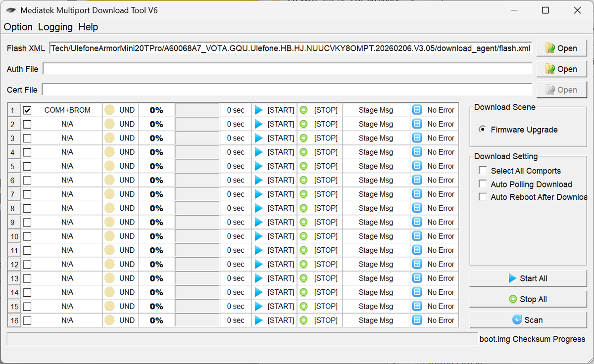Image resolution: width=594 pixels, height=364 pixels.
Task: Open error info plus icon row 6
Action: [x=417, y=180]
